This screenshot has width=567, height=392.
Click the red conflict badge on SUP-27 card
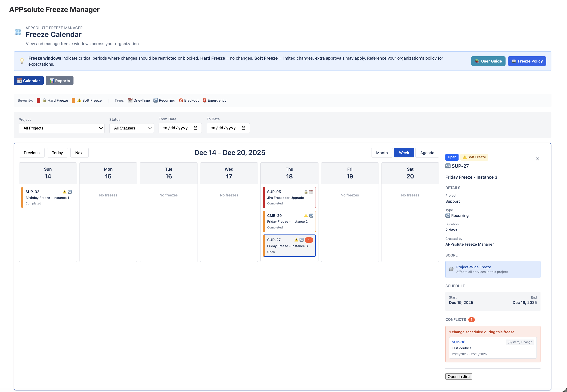pos(309,240)
